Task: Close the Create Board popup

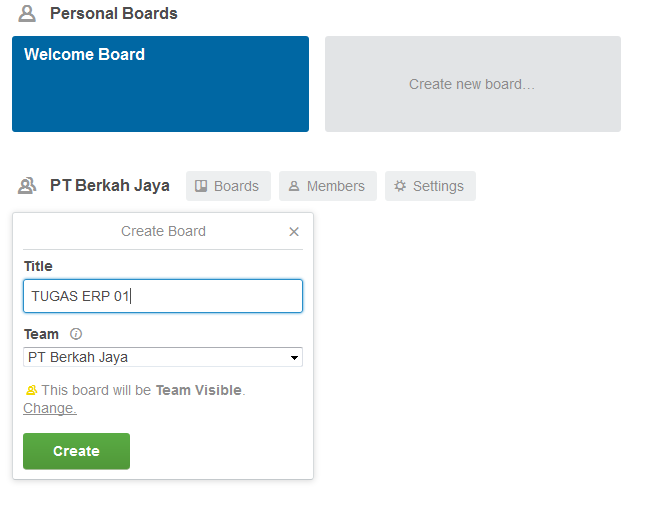Action: [294, 232]
